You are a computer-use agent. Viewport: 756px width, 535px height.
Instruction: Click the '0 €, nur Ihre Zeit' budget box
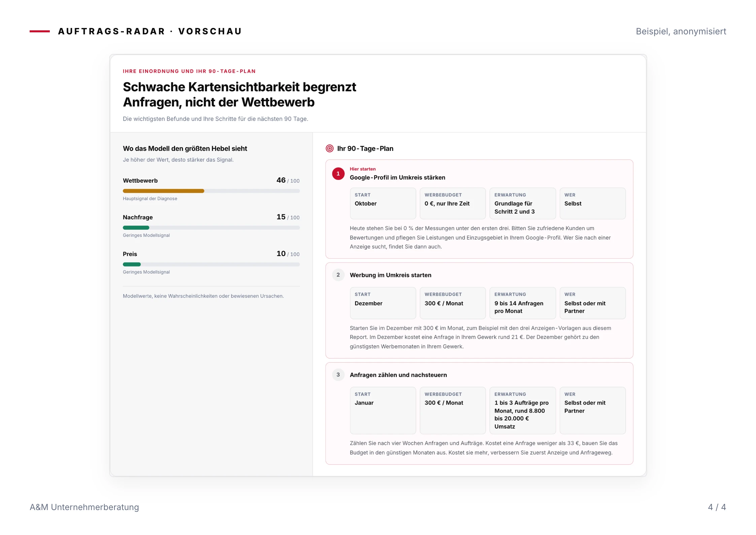pos(453,203)
